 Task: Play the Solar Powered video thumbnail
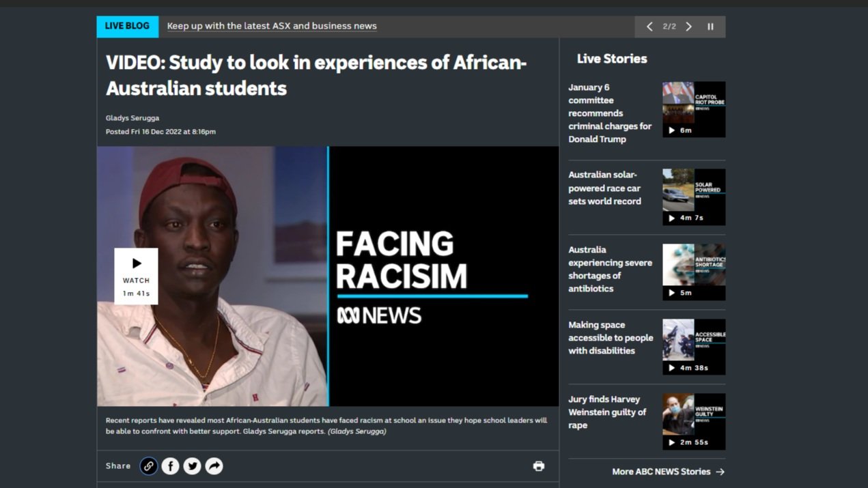click(x=694, y=197)
